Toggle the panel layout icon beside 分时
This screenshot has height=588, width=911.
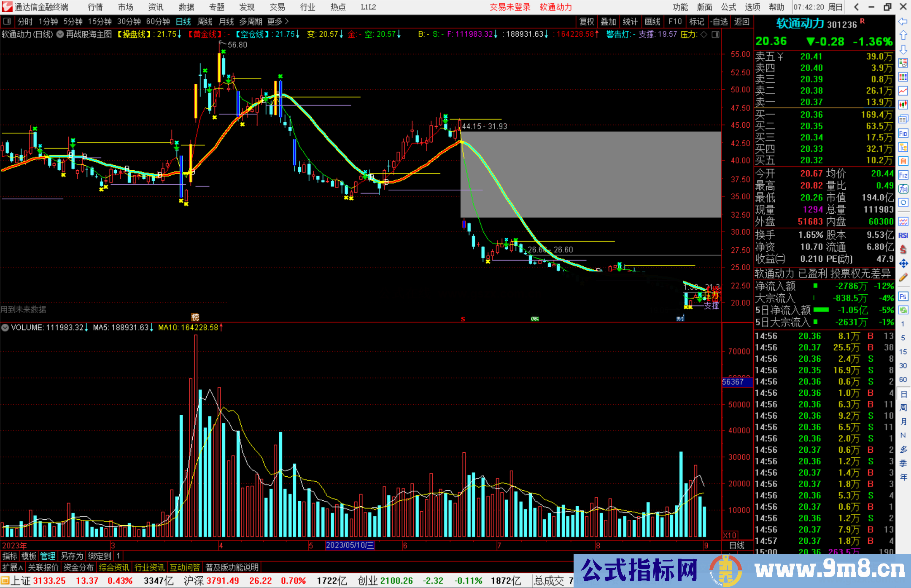(7, 21)
